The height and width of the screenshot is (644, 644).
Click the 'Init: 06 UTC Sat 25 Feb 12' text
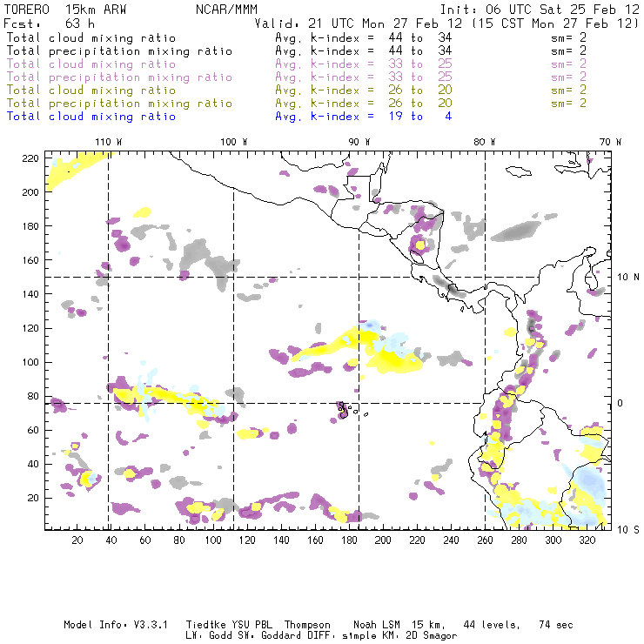click(540, 9)
